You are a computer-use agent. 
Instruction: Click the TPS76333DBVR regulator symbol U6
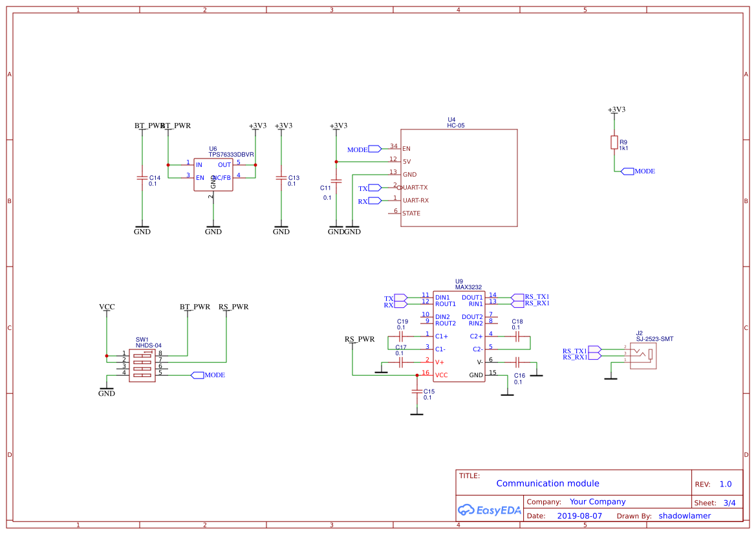[214, 173]
